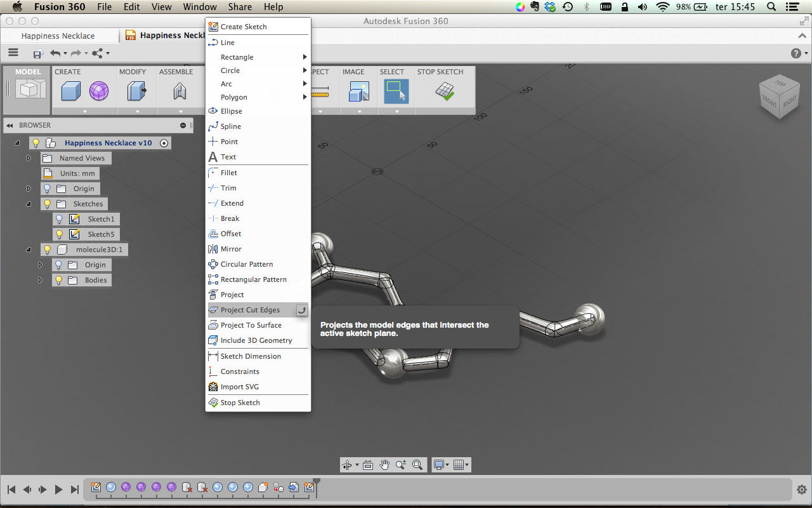Open timeline settings gear icon
The image size is (812, 508).
802,490
